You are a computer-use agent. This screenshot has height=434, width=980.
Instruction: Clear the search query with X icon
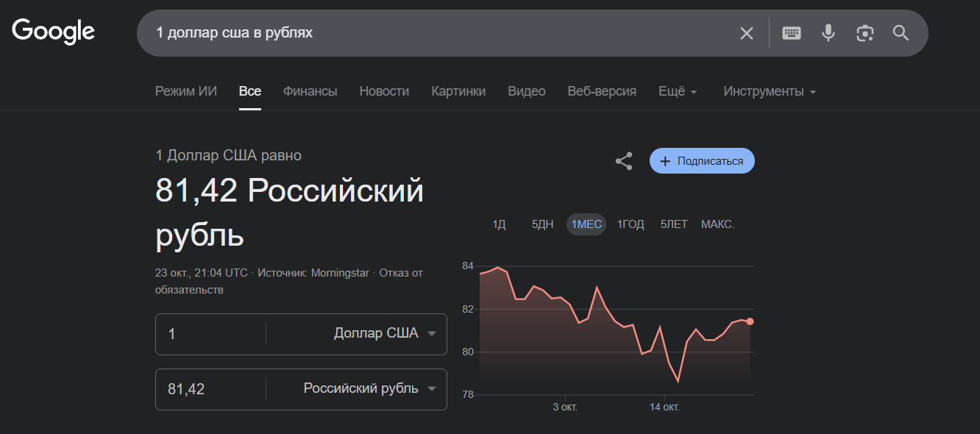(746, 33)
